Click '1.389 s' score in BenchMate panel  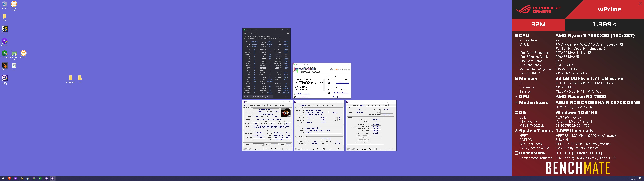pos(605,25)
